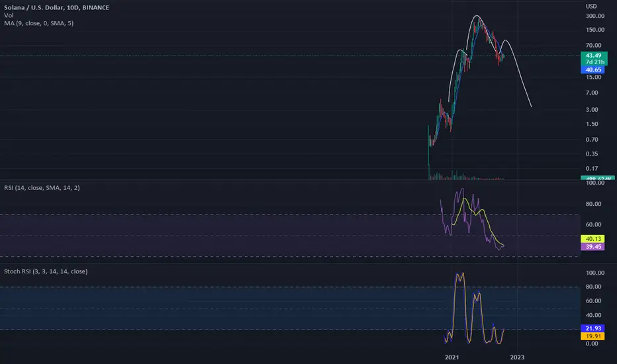Click the 0.70 price axis label
Image resolution: width=617 pixels, height=364 pixels.
(592, 140)
